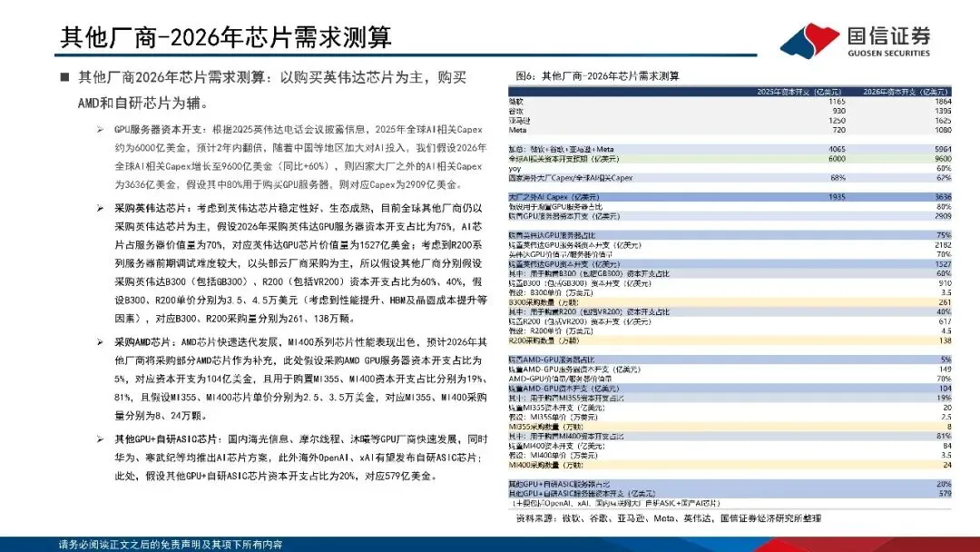Click value 1527 in the 购置英伟达GPU资本开支 row
980x552 pixels.
coord(943,264)
